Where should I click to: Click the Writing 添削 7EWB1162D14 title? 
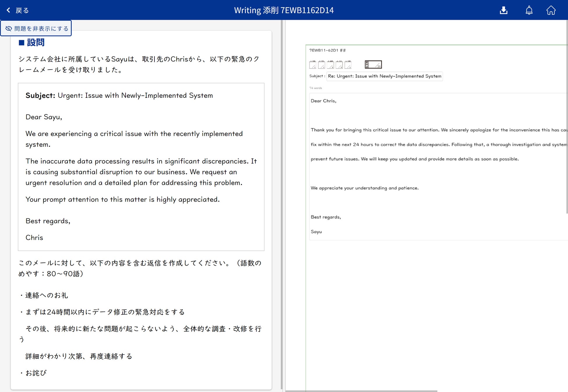[x=284, y=10]
